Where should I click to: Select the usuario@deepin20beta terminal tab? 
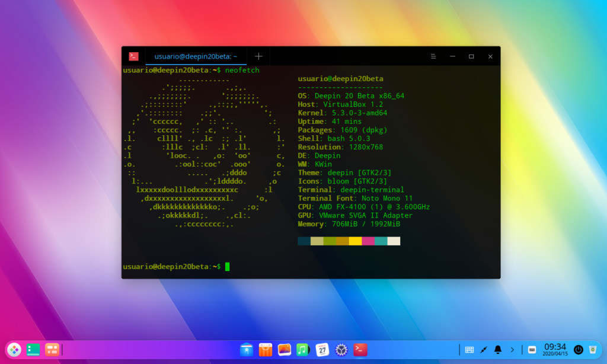(196, 56)
